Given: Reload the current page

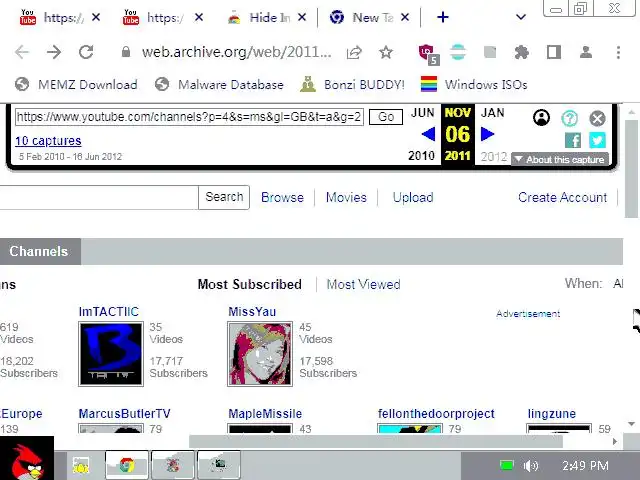Looking at the screenshot, I should coord(86,52).
